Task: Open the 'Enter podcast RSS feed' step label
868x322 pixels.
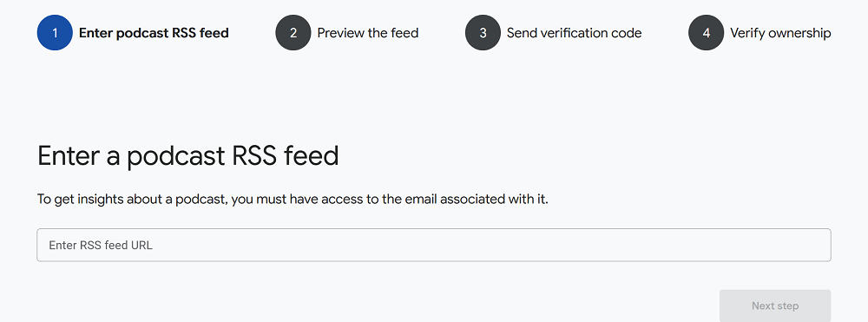Action: point(154,33)
